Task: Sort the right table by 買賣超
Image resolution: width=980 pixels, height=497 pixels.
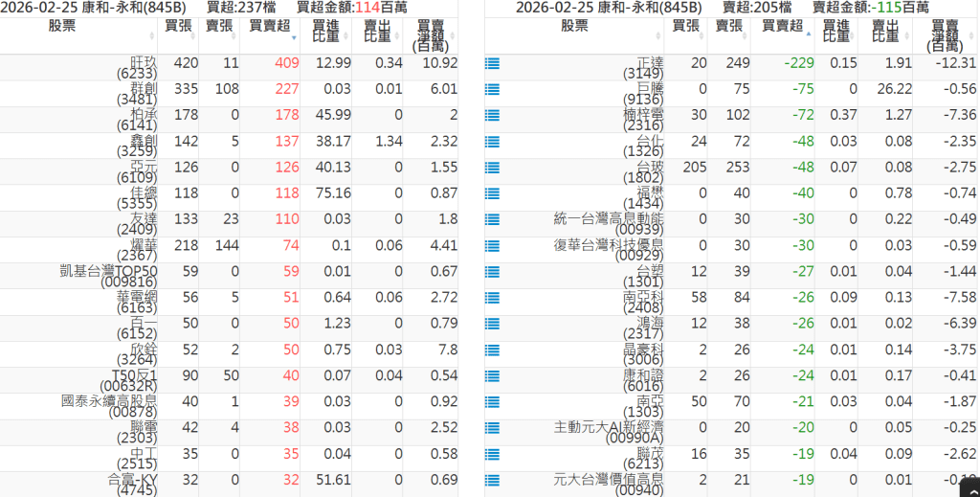Action: coord(780,26)
